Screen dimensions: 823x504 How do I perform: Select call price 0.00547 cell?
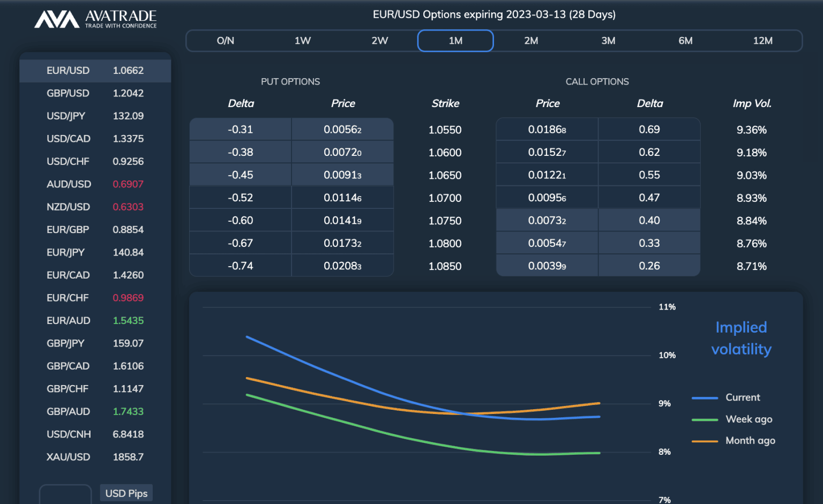tap(547, 243)
